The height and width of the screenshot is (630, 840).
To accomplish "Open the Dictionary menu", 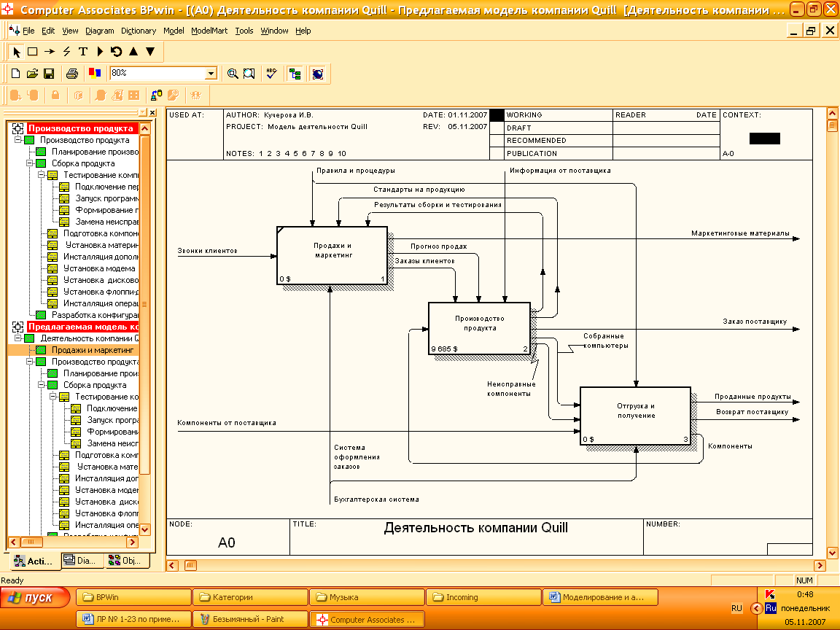I will click(139, 31).
